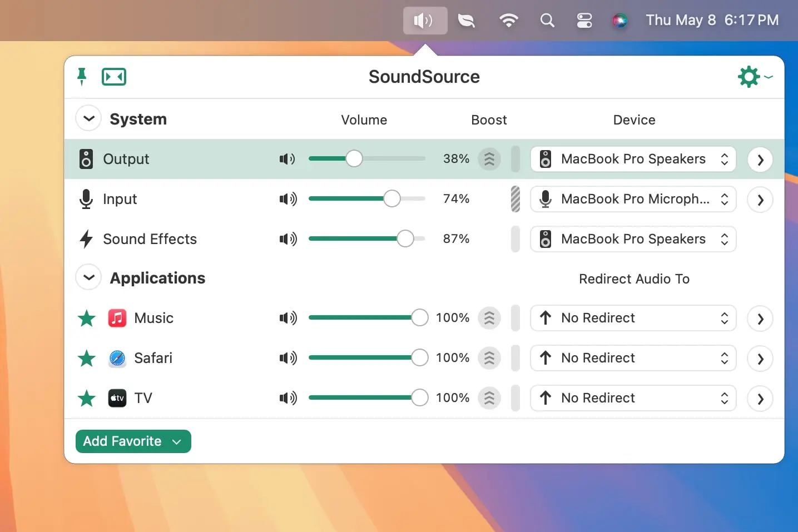Click the SoundSource icon in the menu bar
The width and height of the screenshot is (798, 532).
pos(424,21)
